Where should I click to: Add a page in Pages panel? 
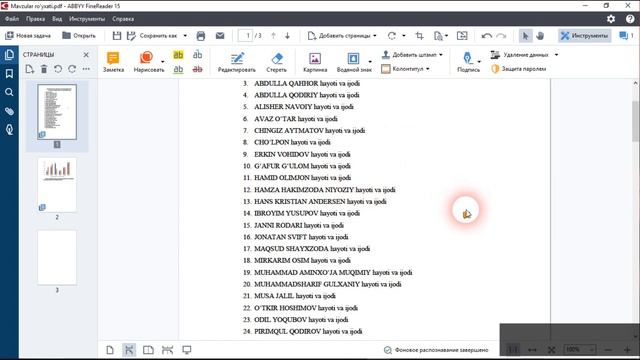(x=29, y=69)
